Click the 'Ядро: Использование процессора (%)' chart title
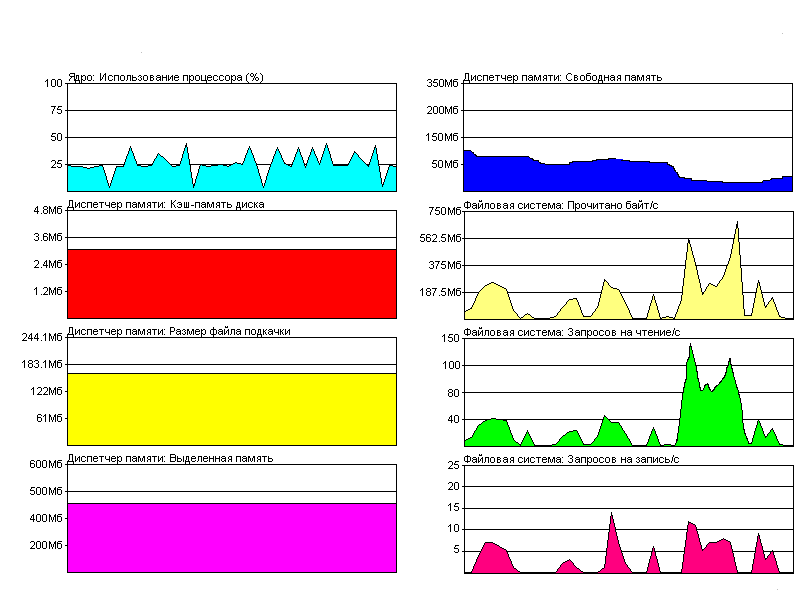 click(165, 77)
